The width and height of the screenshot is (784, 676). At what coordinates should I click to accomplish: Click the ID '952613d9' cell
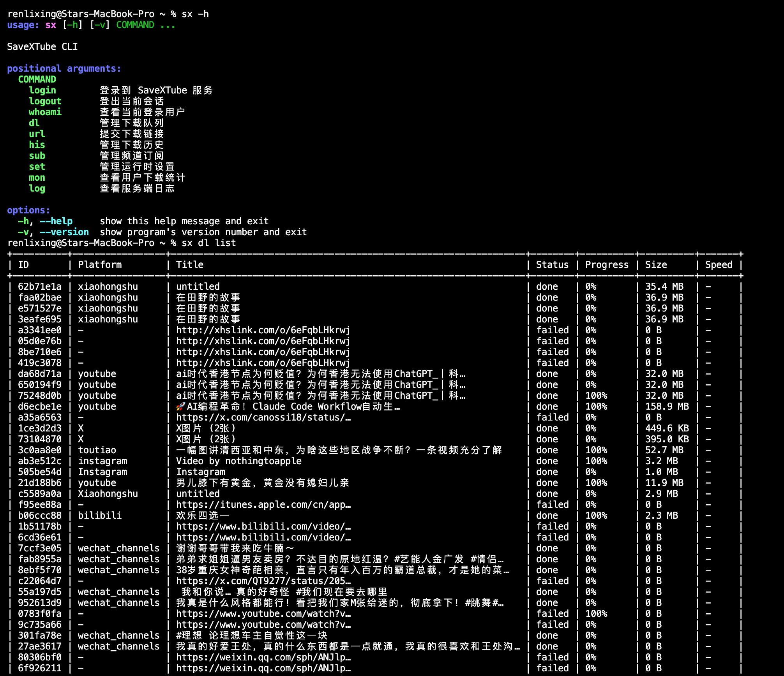[40, 603]
